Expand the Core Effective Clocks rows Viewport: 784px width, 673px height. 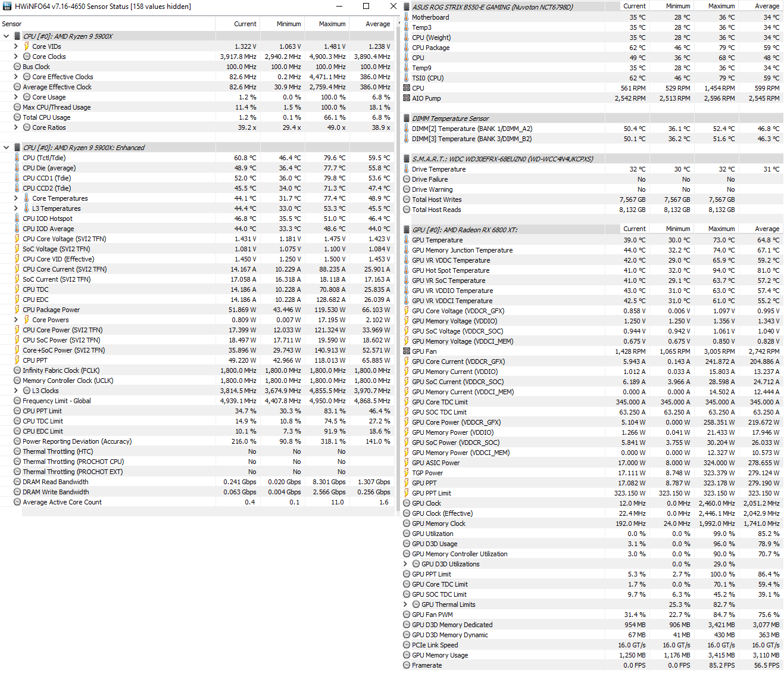tap(16, 77)
